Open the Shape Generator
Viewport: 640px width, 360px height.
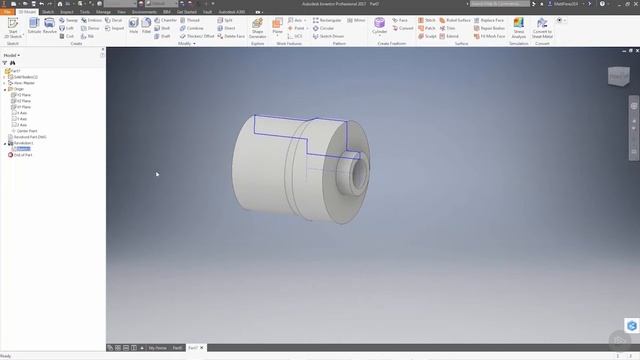(258, 28)
